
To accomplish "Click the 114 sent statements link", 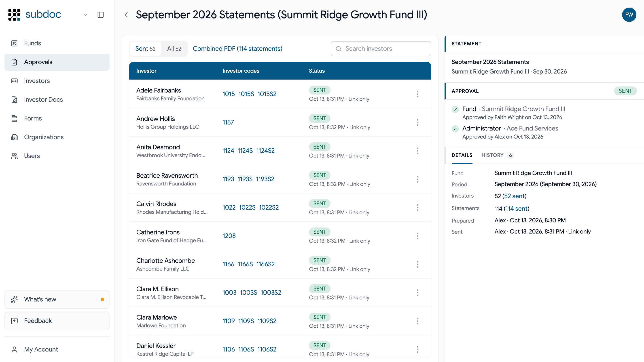I will click(517, 208).
